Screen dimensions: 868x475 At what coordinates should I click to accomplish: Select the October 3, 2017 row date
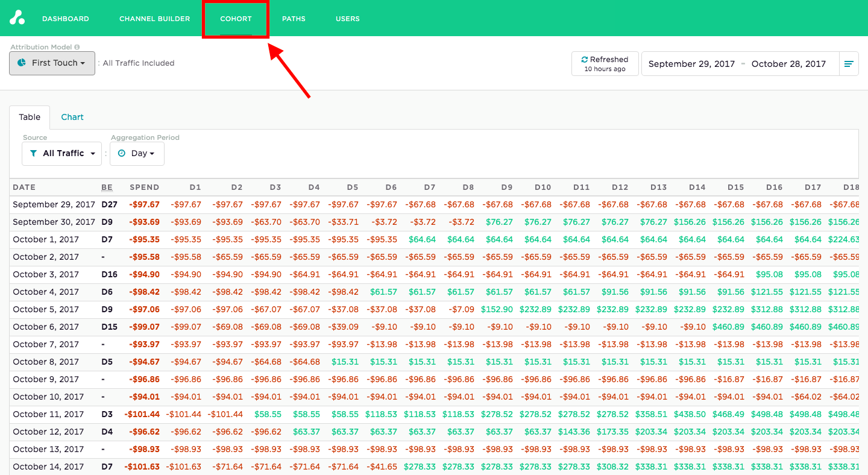point(46,274)
